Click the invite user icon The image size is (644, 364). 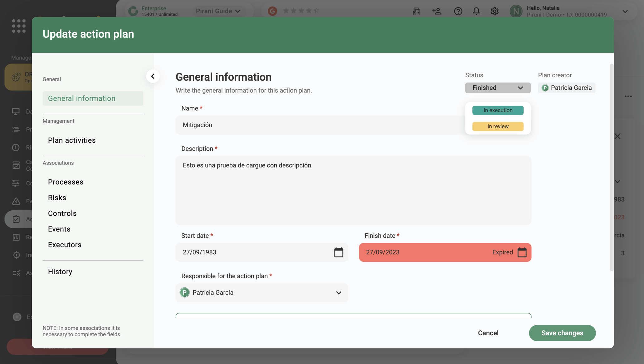pos(437,11)
